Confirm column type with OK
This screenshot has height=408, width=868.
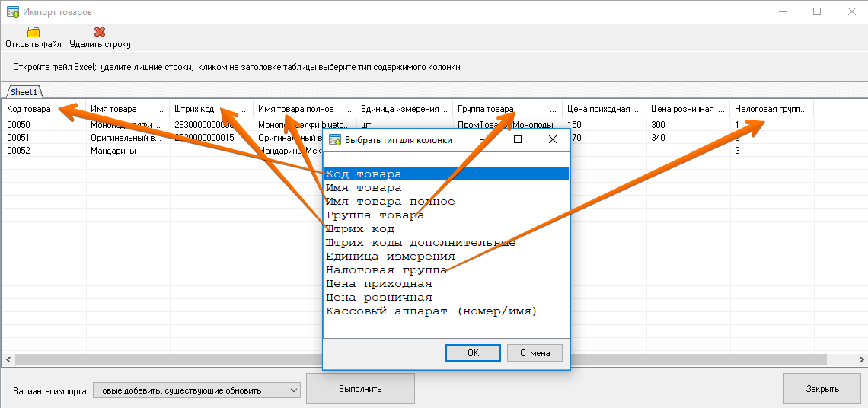coord(473,352)
